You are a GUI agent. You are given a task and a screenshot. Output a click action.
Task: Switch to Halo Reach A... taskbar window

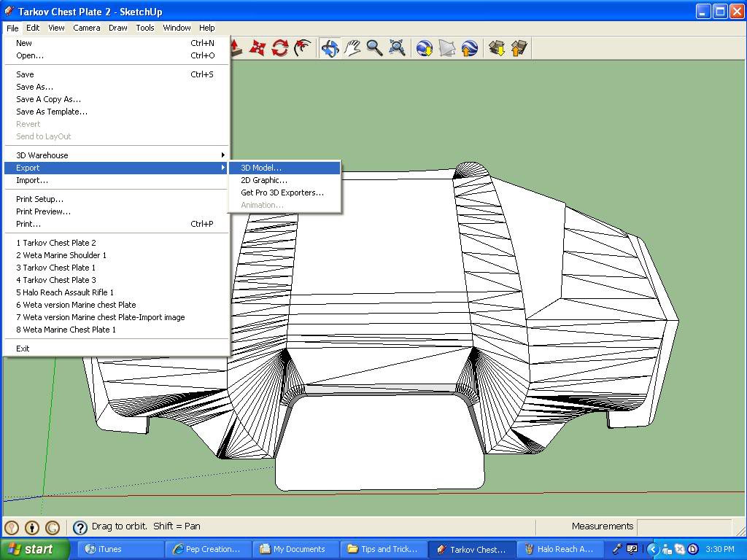(560, 549)
